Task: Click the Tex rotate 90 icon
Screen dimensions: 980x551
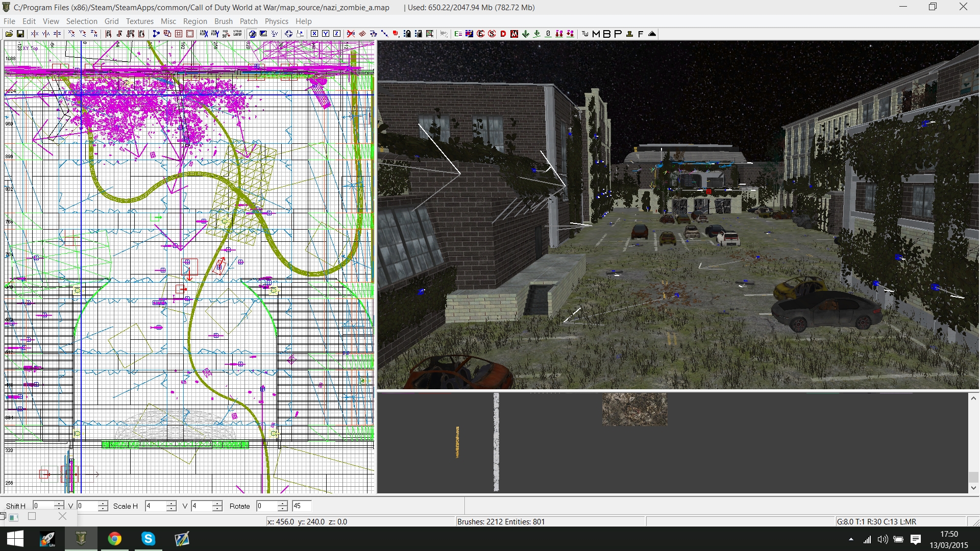Action: [226, 34]
